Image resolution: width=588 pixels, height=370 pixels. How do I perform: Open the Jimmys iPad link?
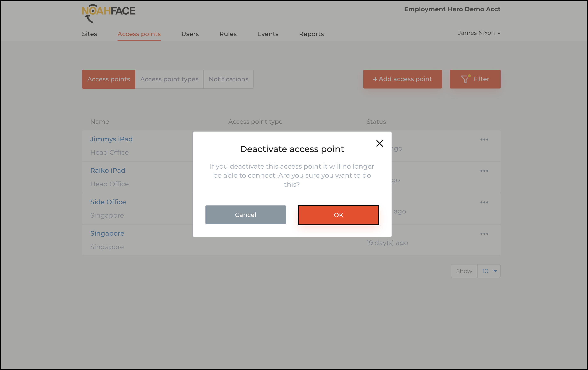(111, 139)
